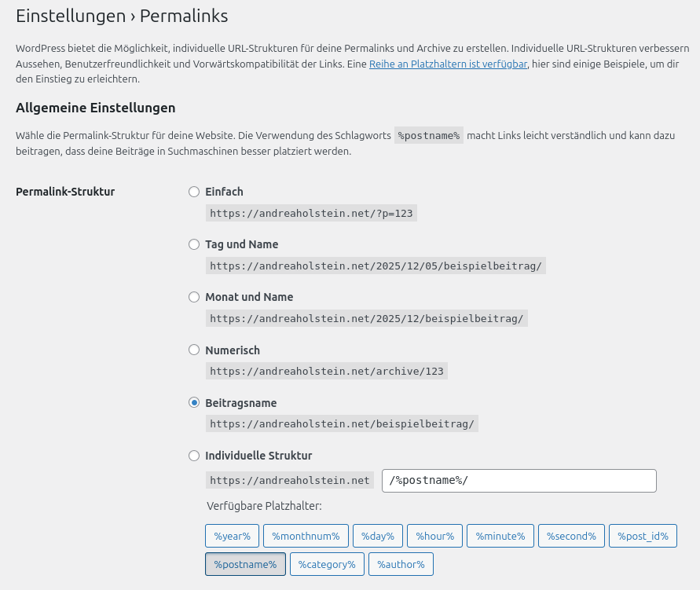Select the Beitragsname radio button

click(194, 403)
